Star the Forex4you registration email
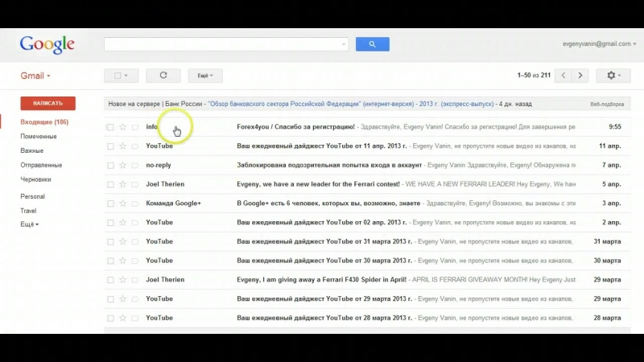The height and width of the screenshot is (362, 644). click(123, 127)
